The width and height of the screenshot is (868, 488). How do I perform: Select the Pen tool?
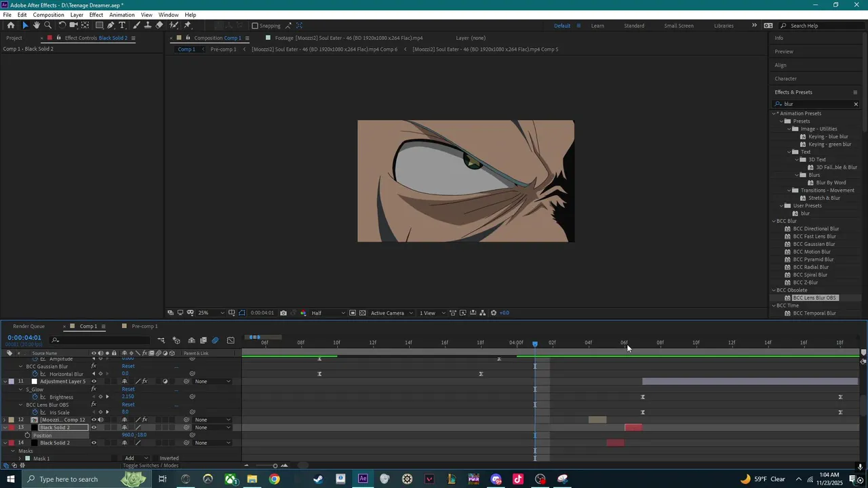point(111,25)
